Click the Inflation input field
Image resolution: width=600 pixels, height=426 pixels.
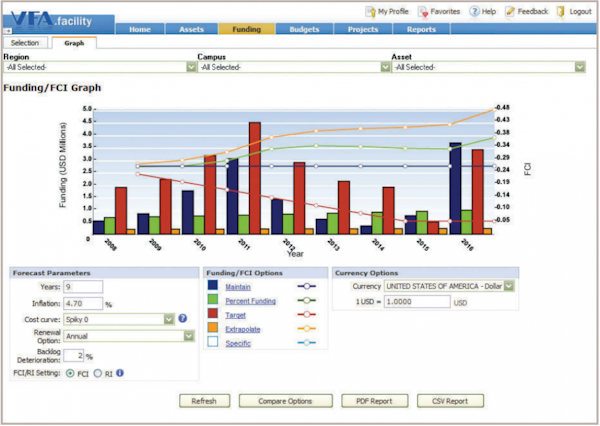(82, 302)
